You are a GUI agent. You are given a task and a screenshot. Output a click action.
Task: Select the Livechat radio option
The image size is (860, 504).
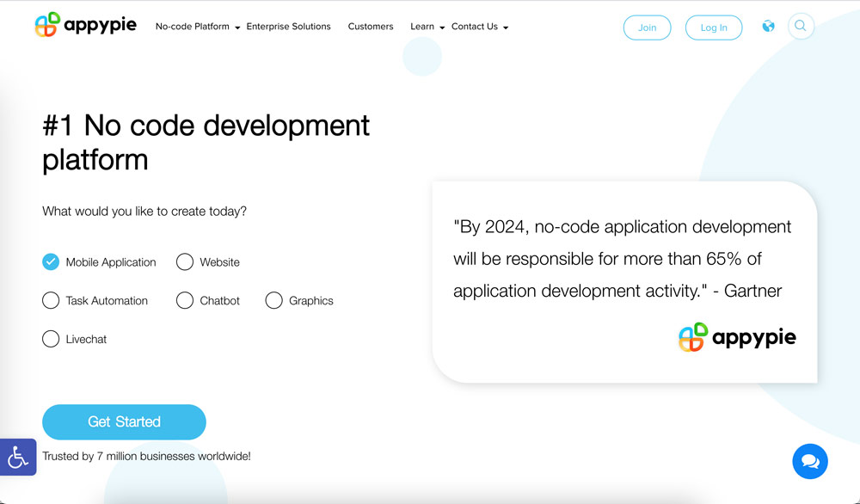point(51,339)
